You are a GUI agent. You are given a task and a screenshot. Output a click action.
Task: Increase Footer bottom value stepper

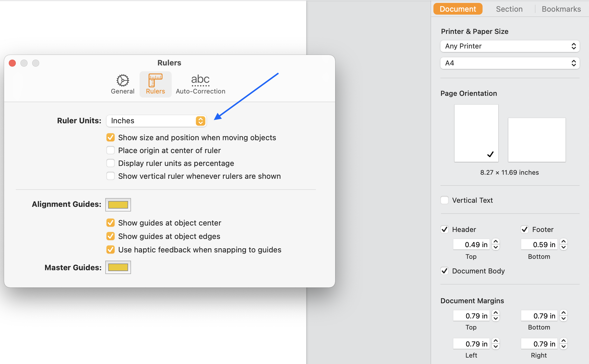click(564, 242)
